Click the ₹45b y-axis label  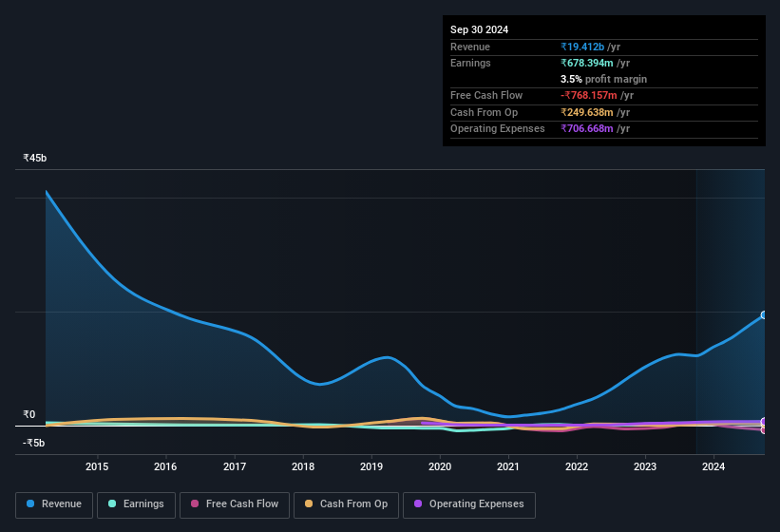click(x=34, y=158)
